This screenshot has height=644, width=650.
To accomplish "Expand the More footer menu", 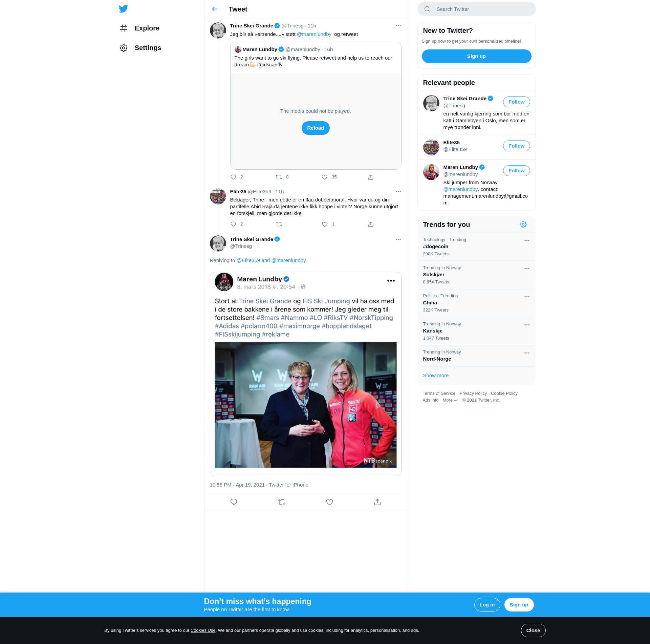I will [x=450, y=400].
